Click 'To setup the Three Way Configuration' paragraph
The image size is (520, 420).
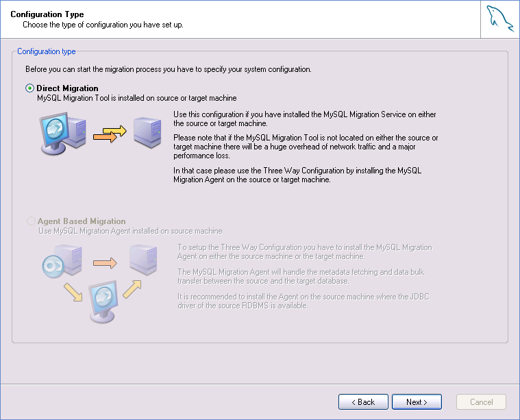tap(305, 252)
